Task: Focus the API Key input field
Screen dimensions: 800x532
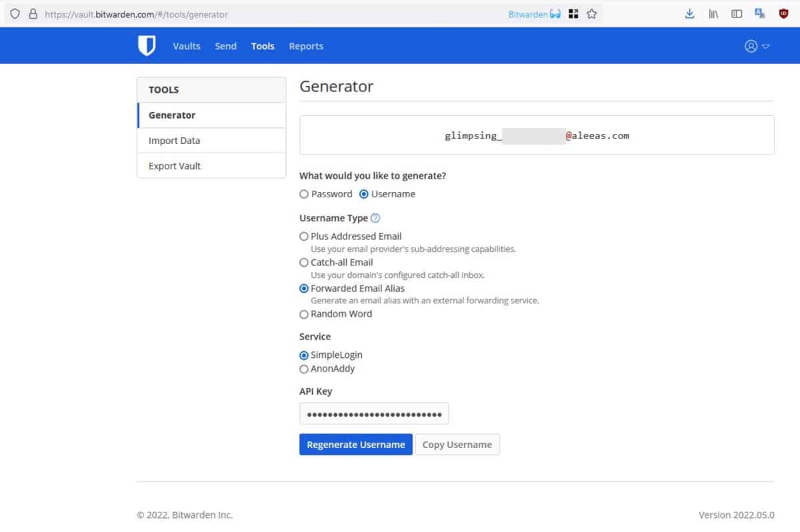Action: 374,414
